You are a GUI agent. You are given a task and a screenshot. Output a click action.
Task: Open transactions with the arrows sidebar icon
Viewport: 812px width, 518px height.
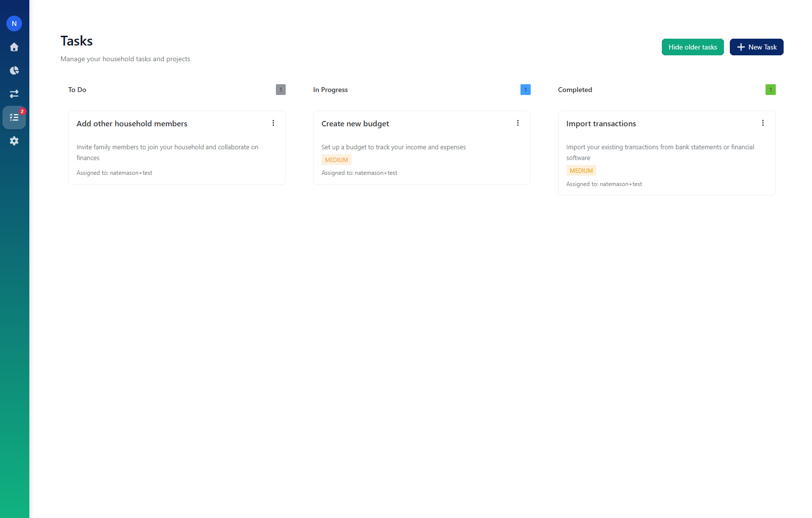pos(14,94)
